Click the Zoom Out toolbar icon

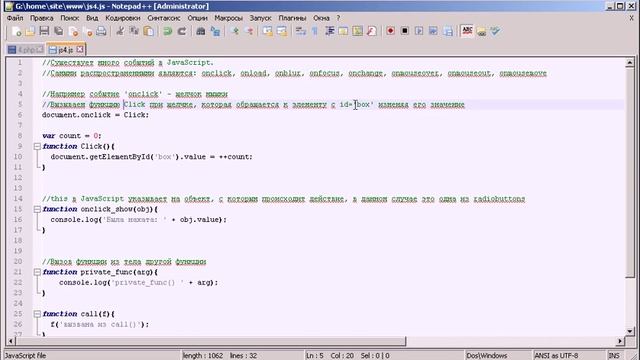pyautogui.click(x=249, y=31)
